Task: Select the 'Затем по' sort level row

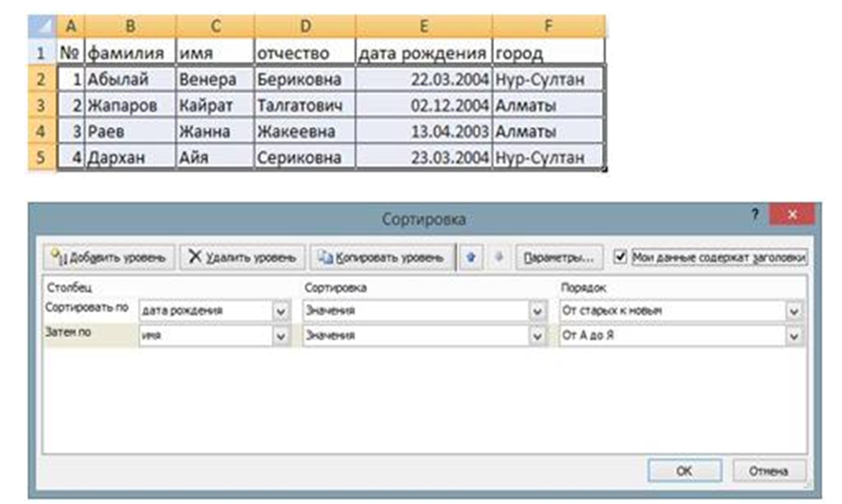Action: pyautogui.click(x=88, y=338)
